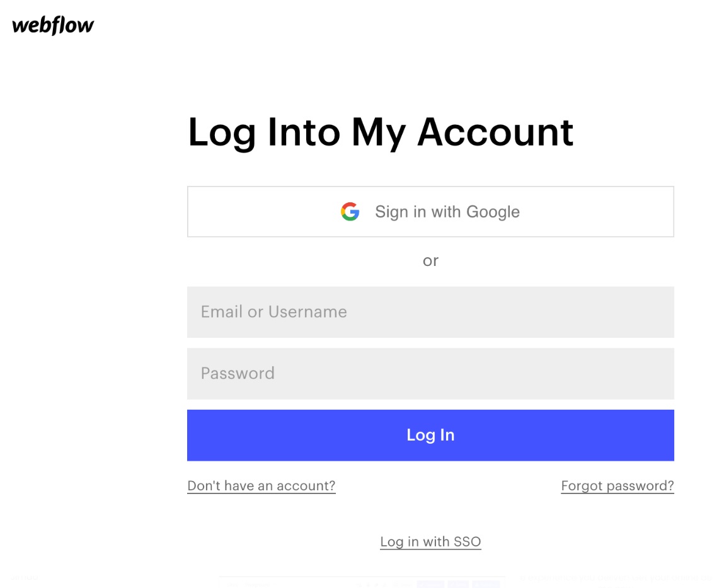Image resolution: width=724 pixels, height=588 pixels.
Task: Start Google sign-in from the white button
Action: click(430, 212)
